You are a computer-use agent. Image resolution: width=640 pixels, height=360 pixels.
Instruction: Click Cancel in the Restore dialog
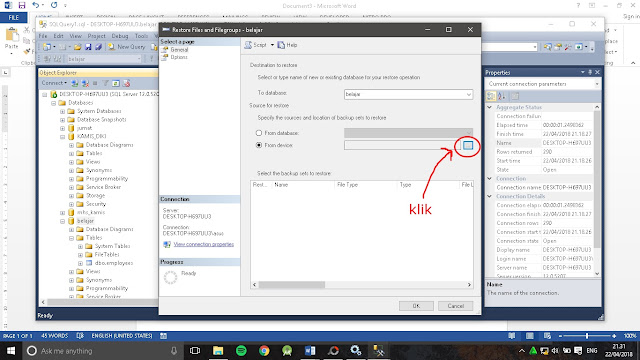[x=456, y=306]
